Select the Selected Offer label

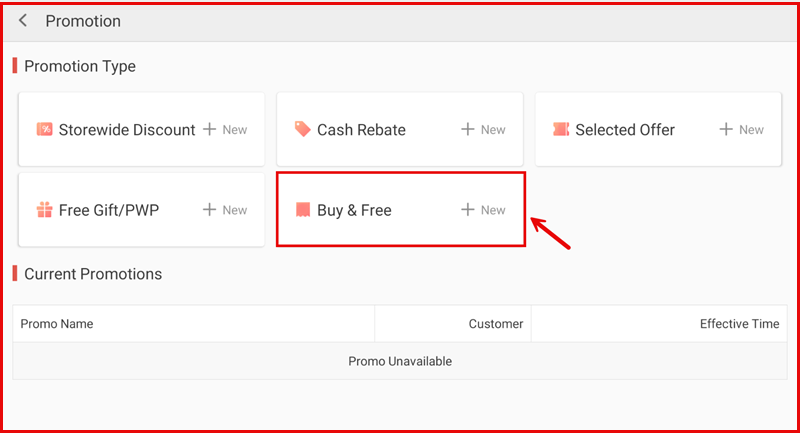coord(625,130)
